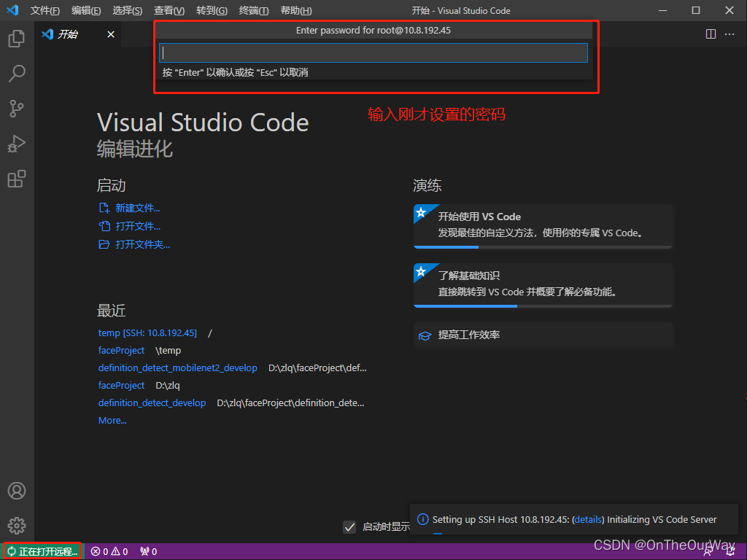
Task: Click the 打开文件夹 folder icon
Action: tap(104, 244)
